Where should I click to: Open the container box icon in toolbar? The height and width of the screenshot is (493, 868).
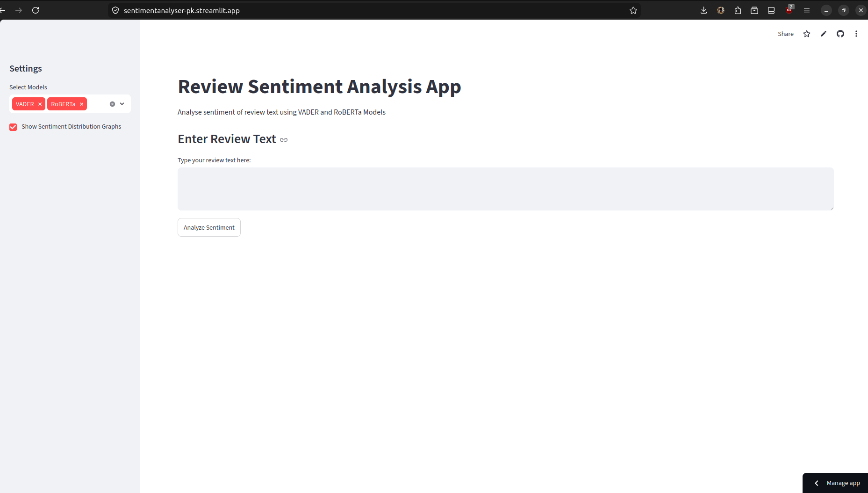754,10
